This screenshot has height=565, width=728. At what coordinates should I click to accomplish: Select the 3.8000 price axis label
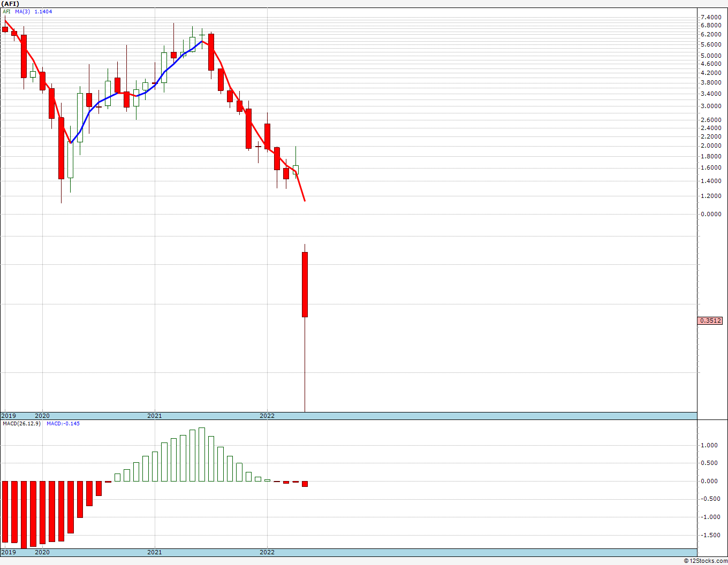[x=710, y=83]
